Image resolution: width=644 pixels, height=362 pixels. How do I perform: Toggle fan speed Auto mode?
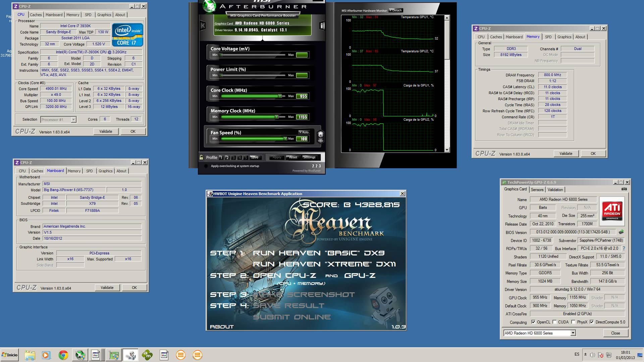click(304, 132)
